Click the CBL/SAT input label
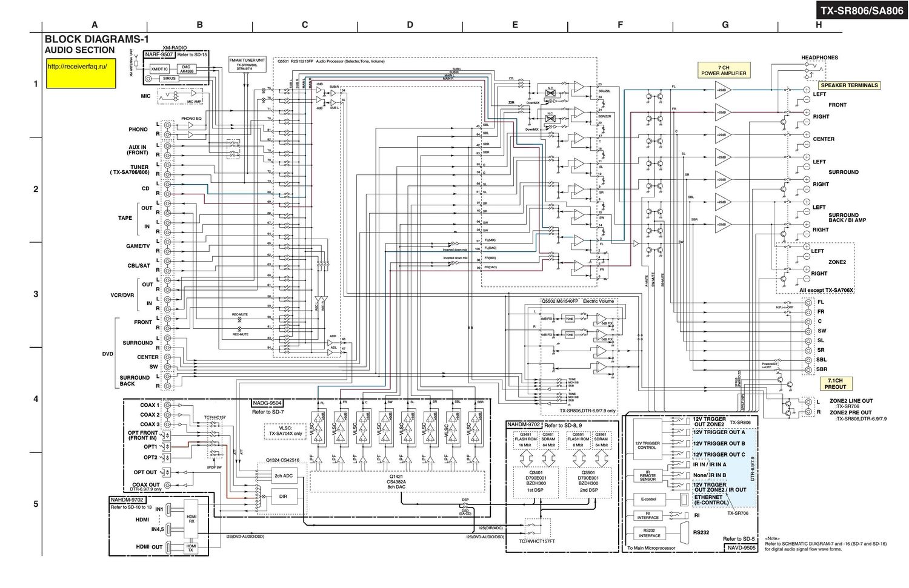The image size is (909, 588). [139, 266]
